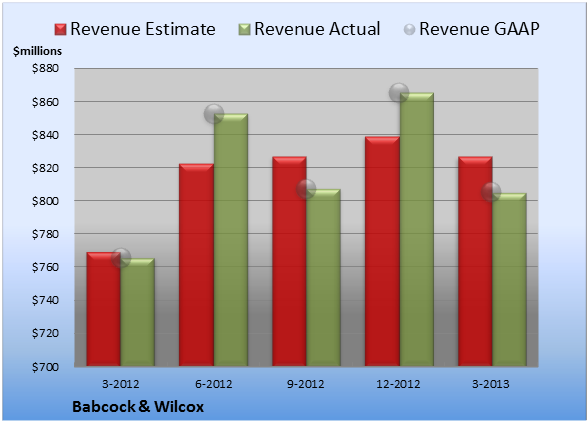Viewport: 588px width, 422px height.
Task: Select the green actual bar for 3-2013
Action: 509,279
